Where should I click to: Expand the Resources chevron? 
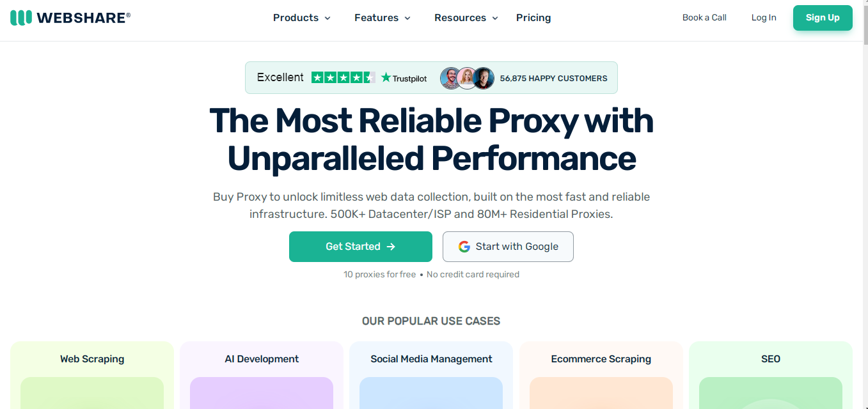tap(495, 19)
